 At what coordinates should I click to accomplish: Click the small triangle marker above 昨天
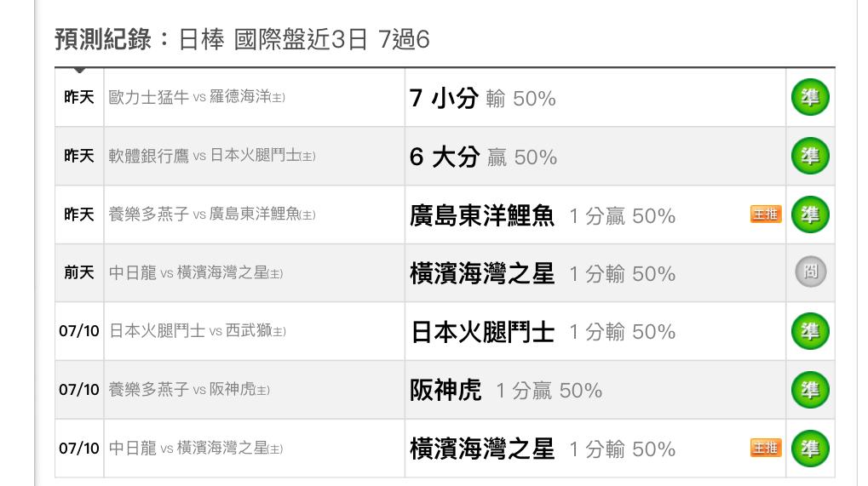click(x=79, y=70)
